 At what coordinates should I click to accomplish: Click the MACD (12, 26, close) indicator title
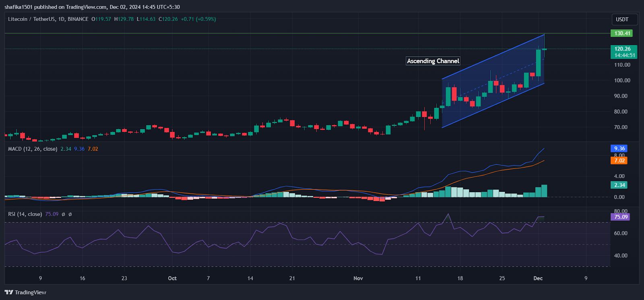click(33, 149)
